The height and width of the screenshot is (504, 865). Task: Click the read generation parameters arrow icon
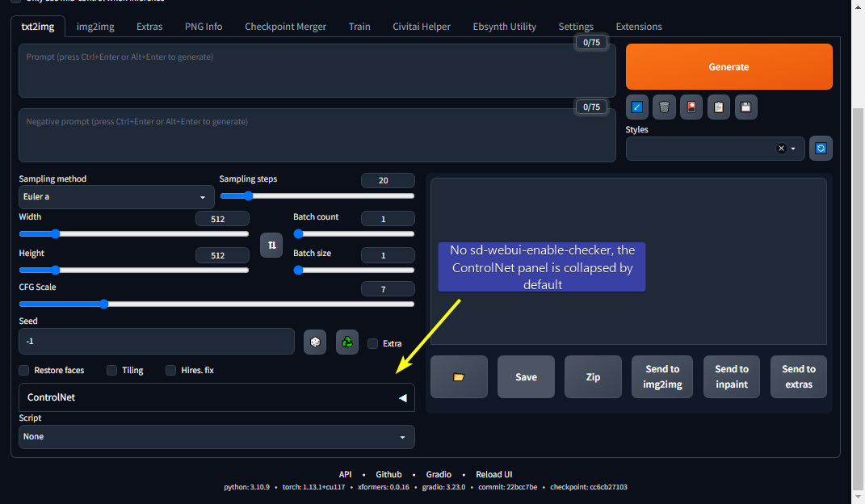(x=636, y=107)
